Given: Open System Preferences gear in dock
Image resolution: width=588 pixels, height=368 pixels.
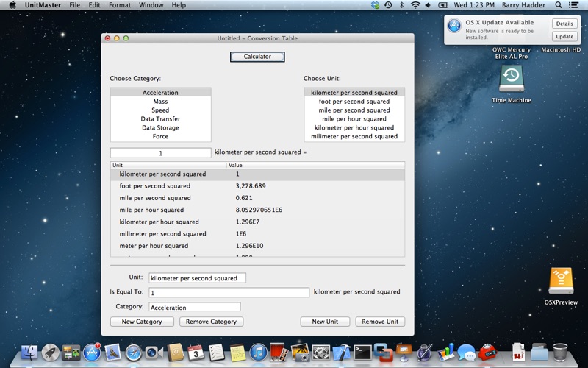Looking at the screenshot, I should [x=320, y=353].
